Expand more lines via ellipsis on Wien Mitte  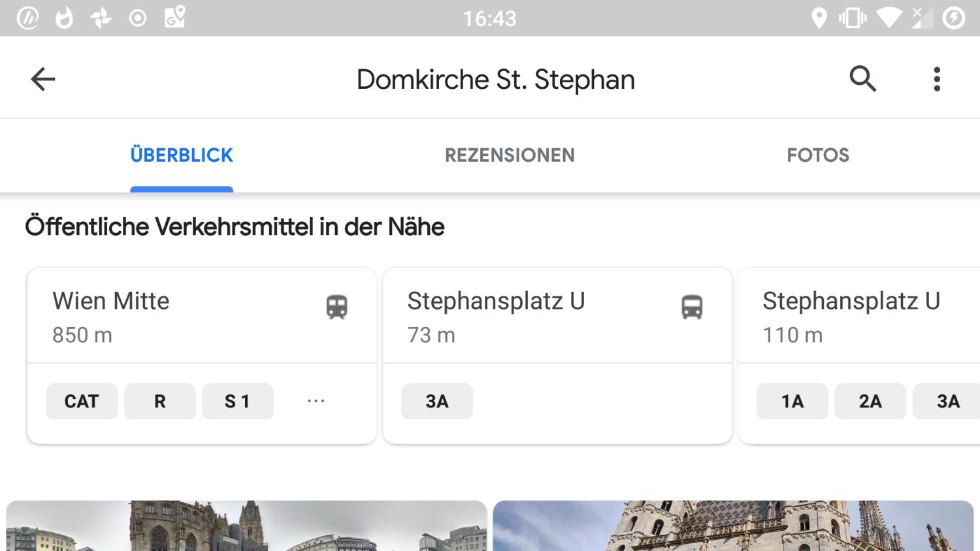coord(316,401)
